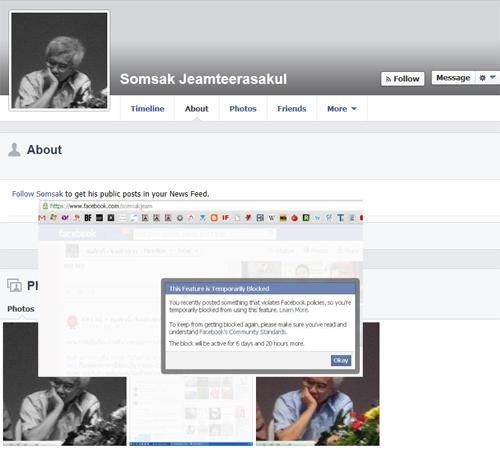Select the Photos sub-tab under the Photos section

point(21,309)
